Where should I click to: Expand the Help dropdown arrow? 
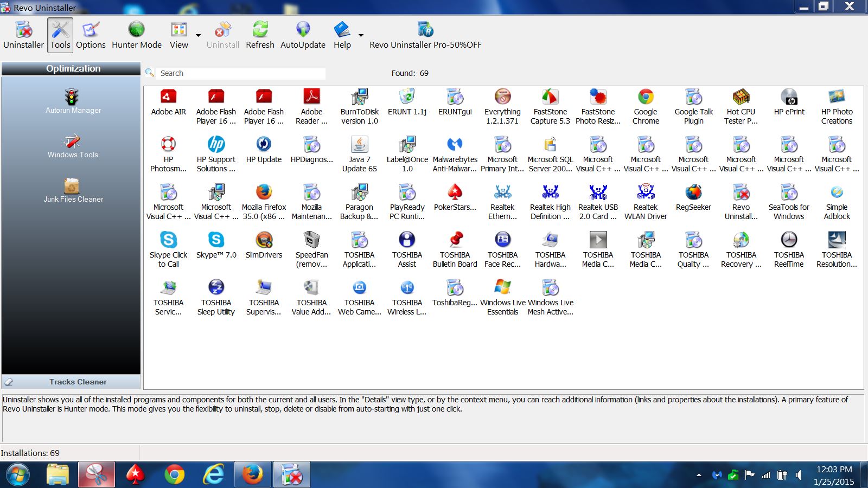[361, 36]
